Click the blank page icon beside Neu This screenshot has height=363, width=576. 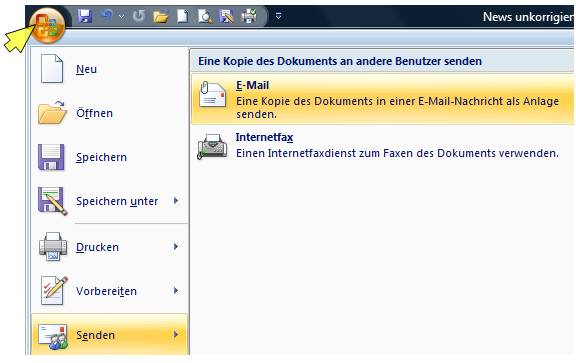click(52, 68)
